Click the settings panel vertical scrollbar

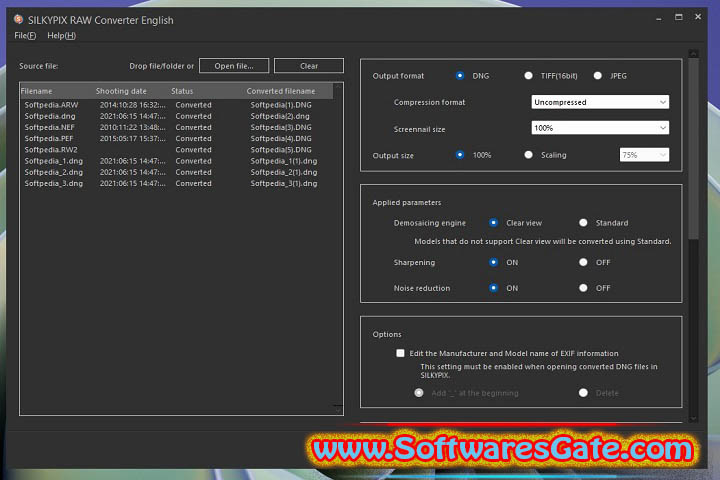click(693, 148)
